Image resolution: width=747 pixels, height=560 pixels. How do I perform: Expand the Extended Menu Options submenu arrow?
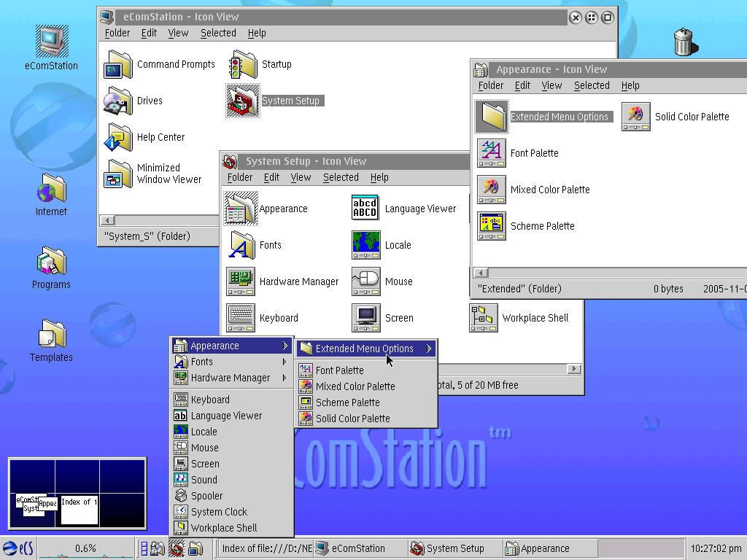[x=429, y=349]
